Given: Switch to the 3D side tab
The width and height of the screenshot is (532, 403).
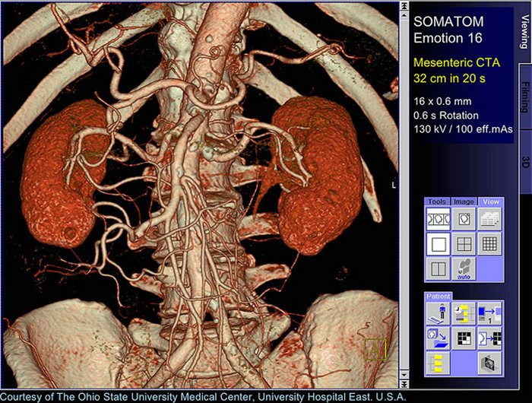Looking at the screenshot, I should pyautogui.click(x=525, y=163).
